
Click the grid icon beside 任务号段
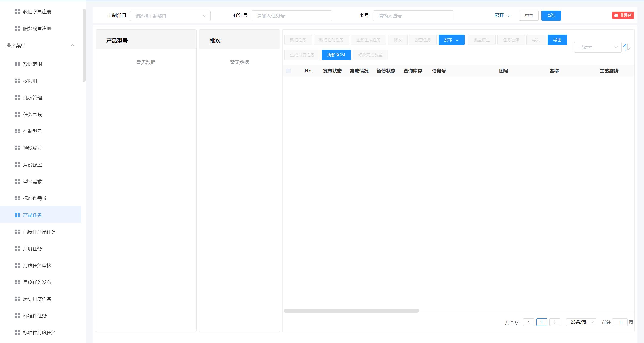pyautogui.click(x=17, y=114)
